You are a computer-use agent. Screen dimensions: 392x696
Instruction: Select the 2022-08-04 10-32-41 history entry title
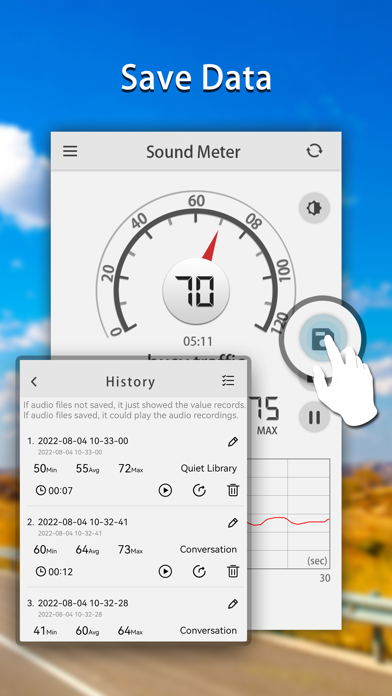point(83,522)
